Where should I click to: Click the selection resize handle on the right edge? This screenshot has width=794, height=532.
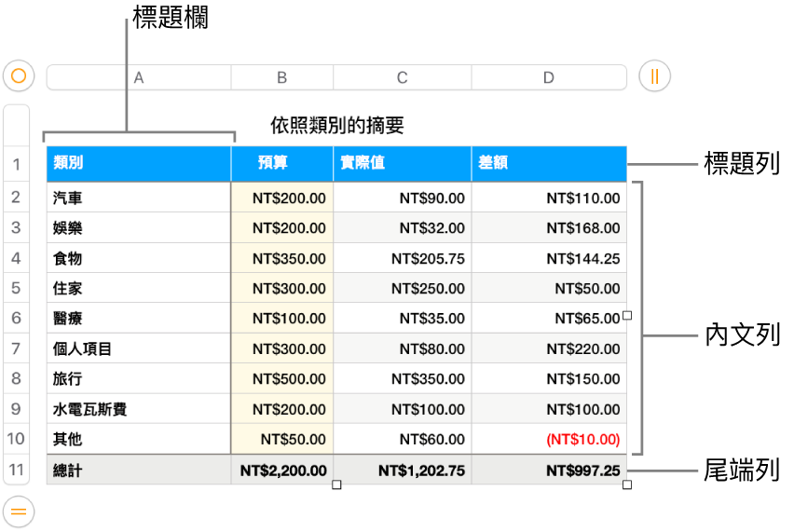point(627,317)
